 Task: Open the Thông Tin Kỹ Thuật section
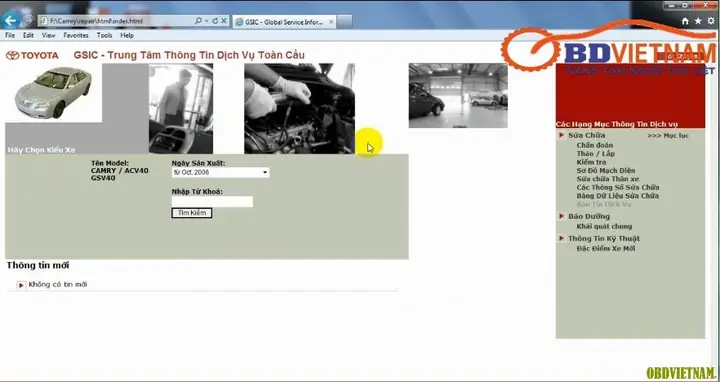tap(604, 239)
